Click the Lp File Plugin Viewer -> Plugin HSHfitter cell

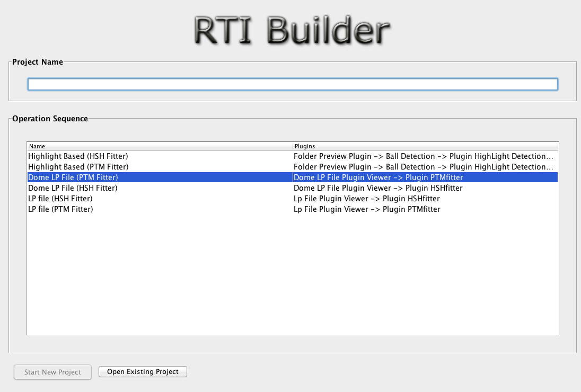point(366,199)
